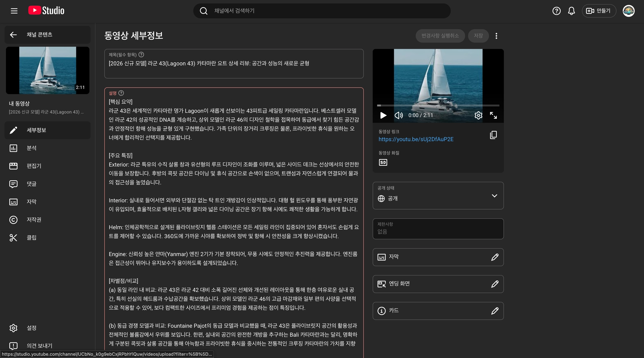Open the three-dot more options menu
The width and height of the screenshot is (644, 358).
[x=496, y=36]
